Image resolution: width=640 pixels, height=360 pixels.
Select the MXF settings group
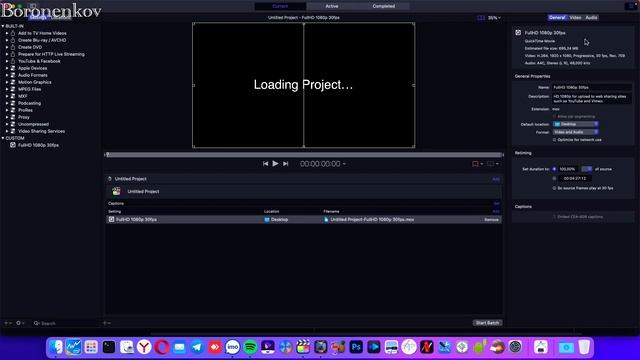tap(22, 96)
